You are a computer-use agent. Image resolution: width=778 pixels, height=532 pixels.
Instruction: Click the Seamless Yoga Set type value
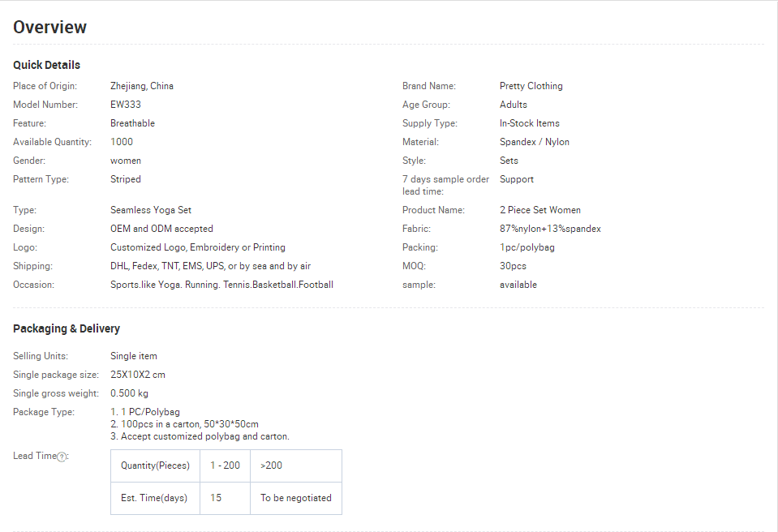tap(151, 210)
